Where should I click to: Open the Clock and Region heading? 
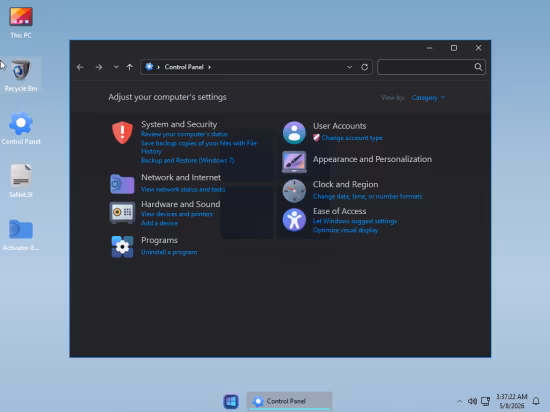346,184
